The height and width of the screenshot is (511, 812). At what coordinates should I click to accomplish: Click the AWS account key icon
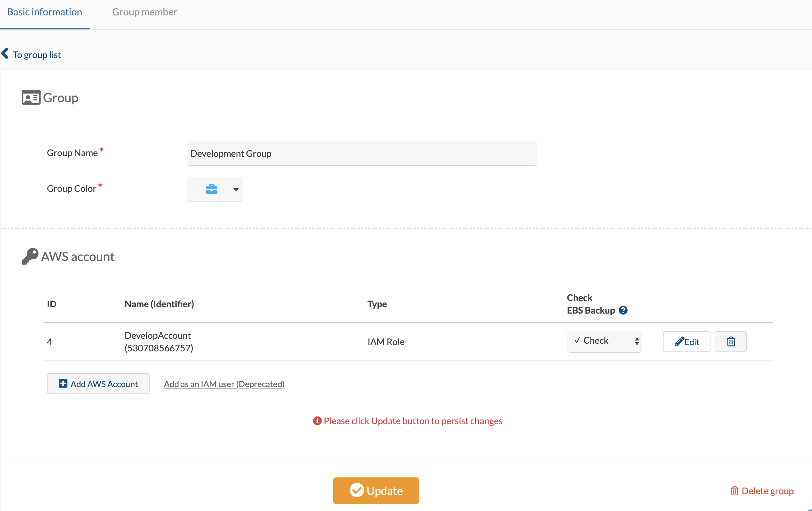30,257
